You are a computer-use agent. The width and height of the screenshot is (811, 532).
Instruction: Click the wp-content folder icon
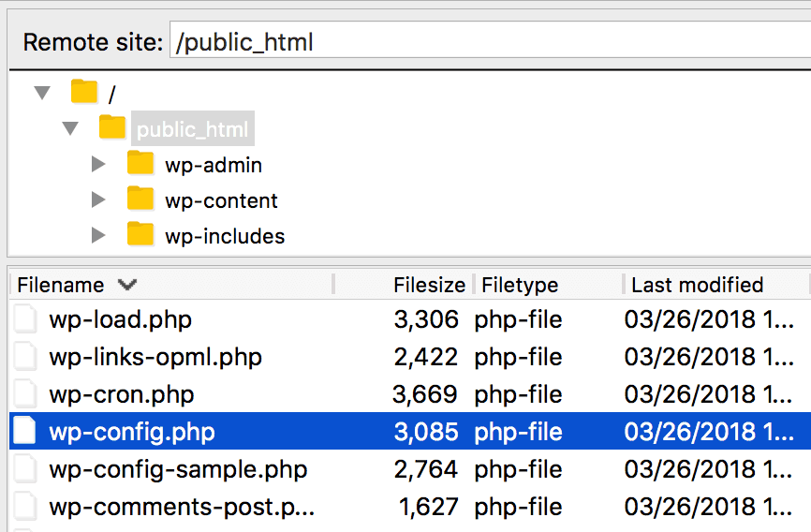[140, 199]
